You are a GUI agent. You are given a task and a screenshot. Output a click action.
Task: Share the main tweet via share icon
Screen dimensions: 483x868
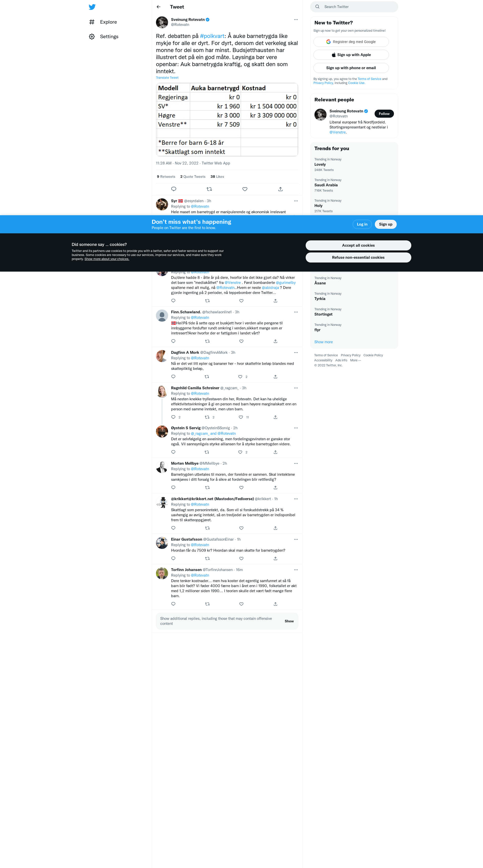(x=280, y=189)
